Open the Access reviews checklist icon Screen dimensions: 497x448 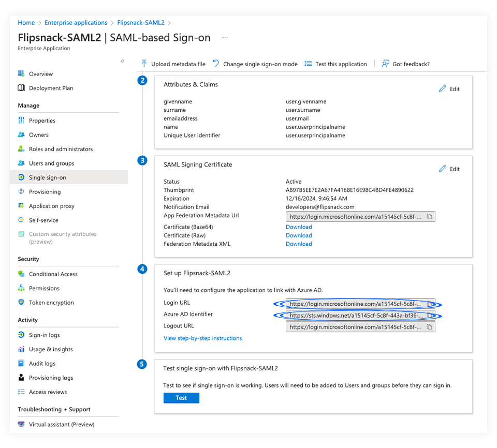click(21, 392)
